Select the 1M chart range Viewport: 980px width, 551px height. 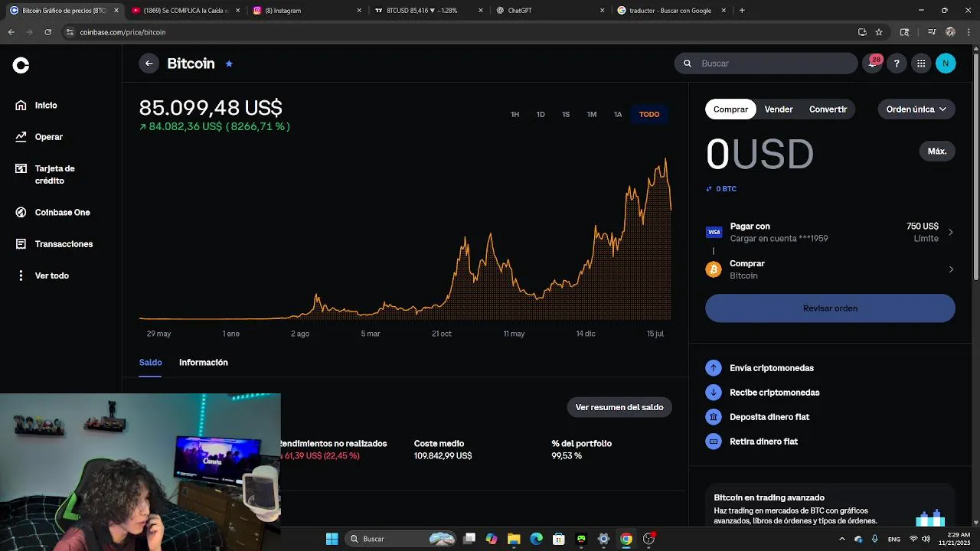(592, 115)
